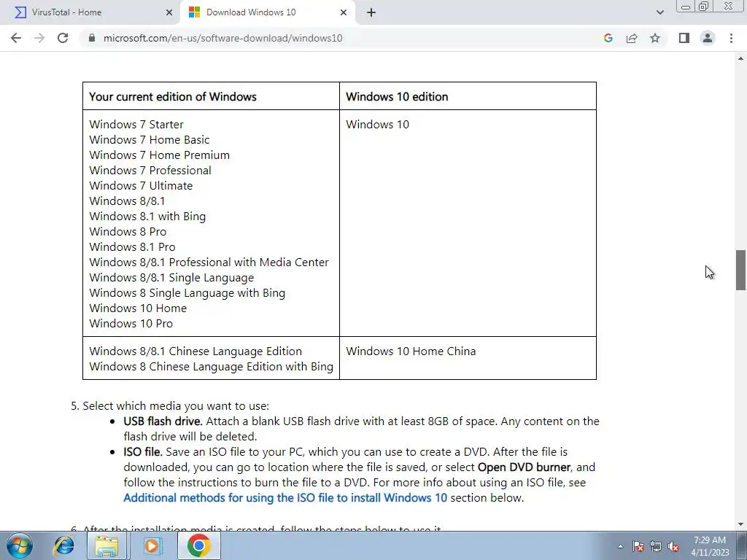Open the Windows Start menu
Screen dimensions: 747x560
pos(20,545)
